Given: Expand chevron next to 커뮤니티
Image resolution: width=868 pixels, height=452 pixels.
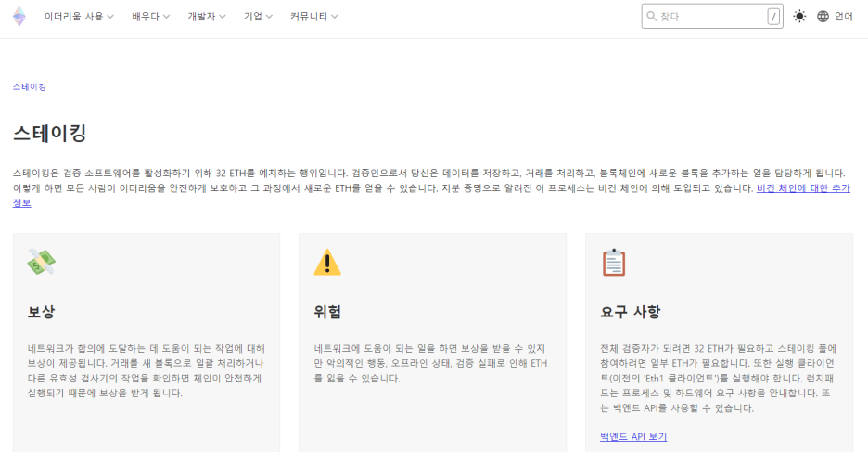Looking at the screenshot, I should pos(335,17).
